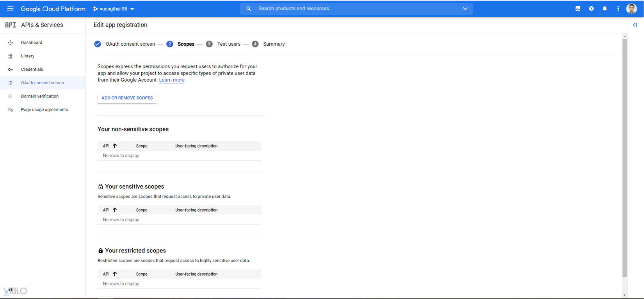Activate Cloud Shell icon

point(578,9)
